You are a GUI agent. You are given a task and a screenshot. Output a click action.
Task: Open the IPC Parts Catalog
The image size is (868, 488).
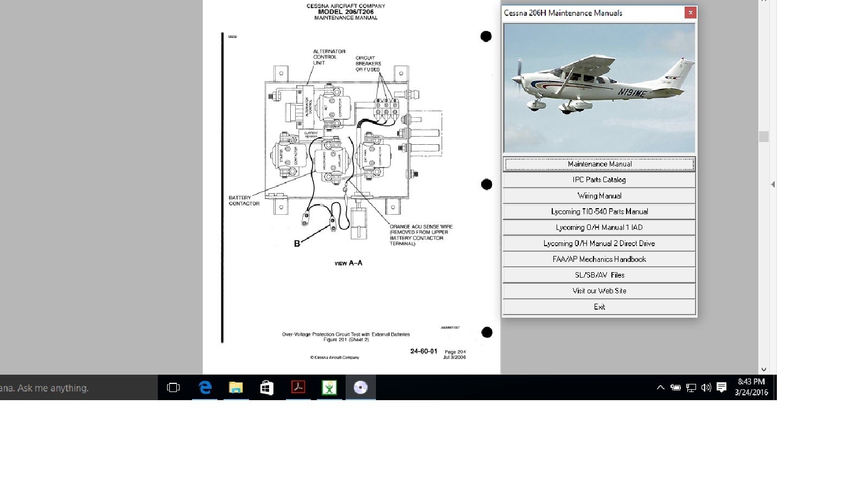point(599,179)
